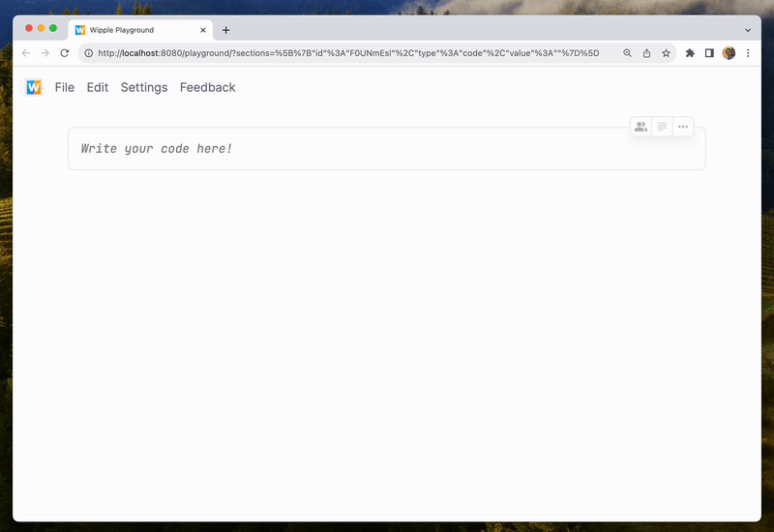Share this page icon
Viewport: 774px width, 532px height.
point(646,53)
